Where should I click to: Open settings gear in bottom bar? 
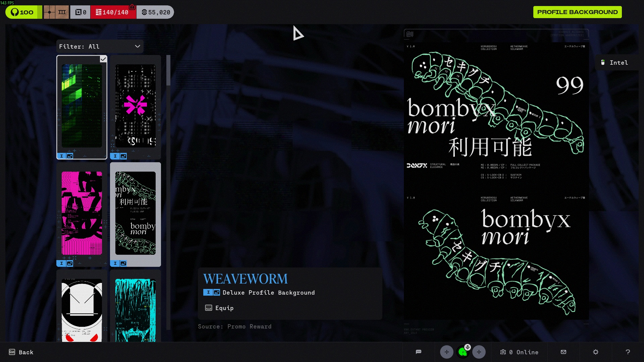(596, 352)
